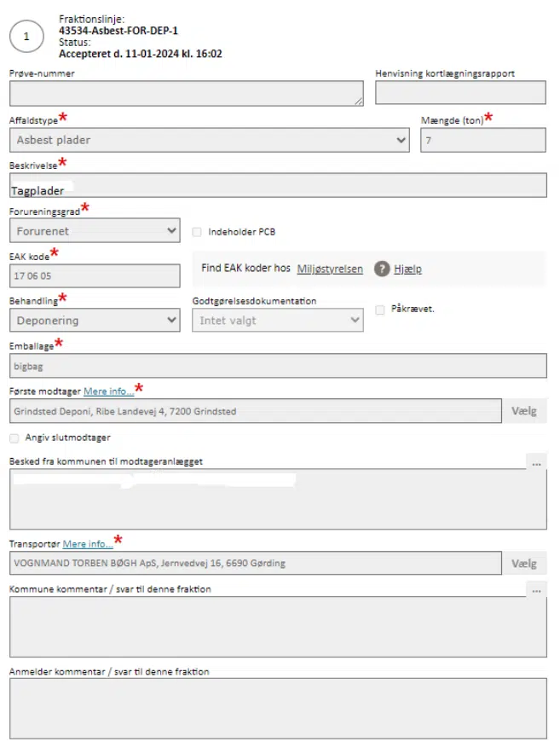Image resolution: width=560 pixels, height=753 pixels.
Task: Open the Miljøstyrelsen link
Action: [330, 269]
